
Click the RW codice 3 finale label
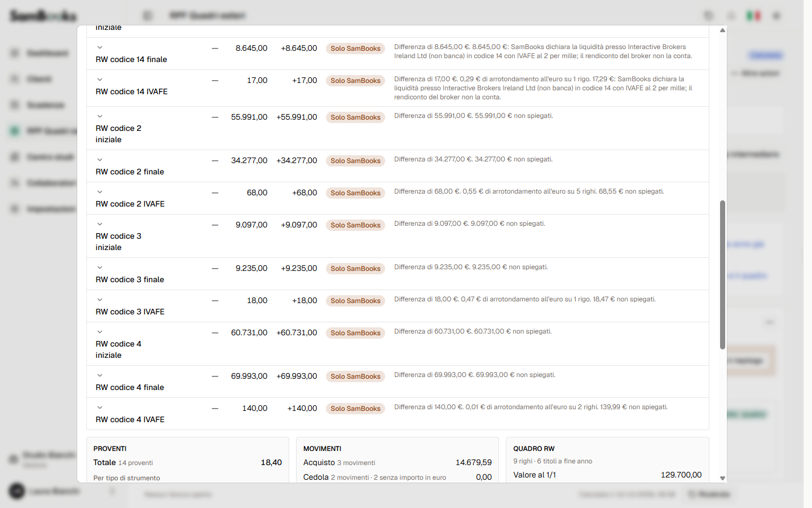(x=130, y=279)
